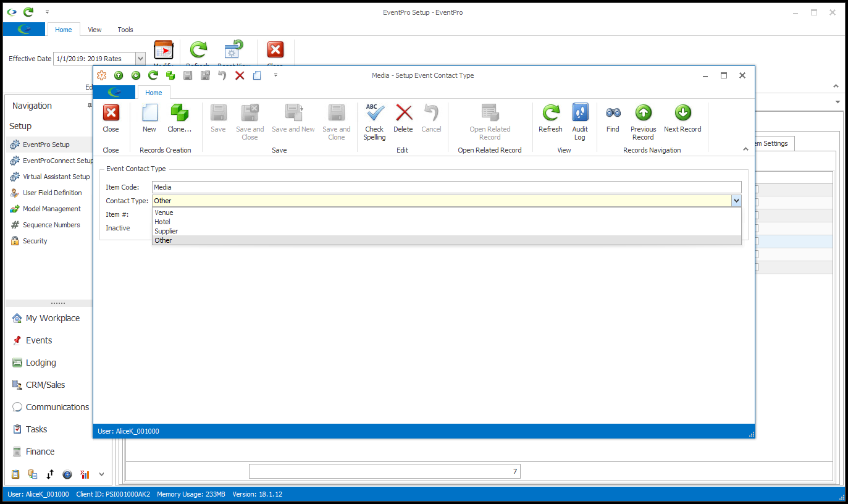Click the Find binoculars button
The image size is (848, 504).
(x=613, y=118)
